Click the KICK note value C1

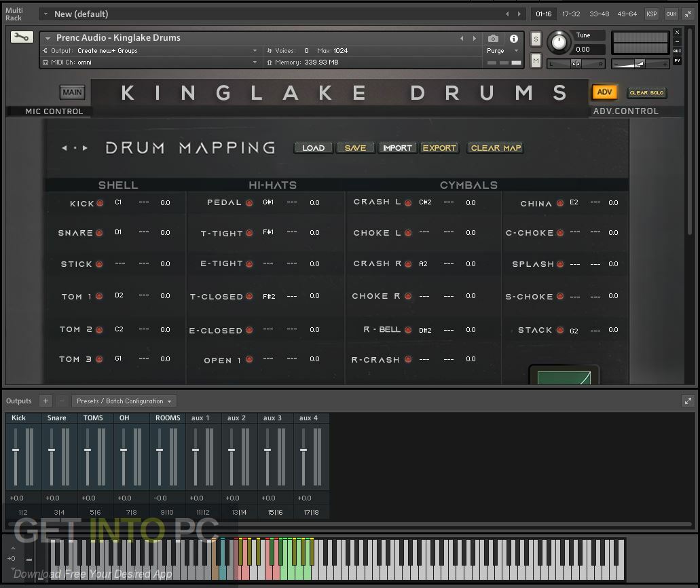pyautogui.click(x=118, y=202)
